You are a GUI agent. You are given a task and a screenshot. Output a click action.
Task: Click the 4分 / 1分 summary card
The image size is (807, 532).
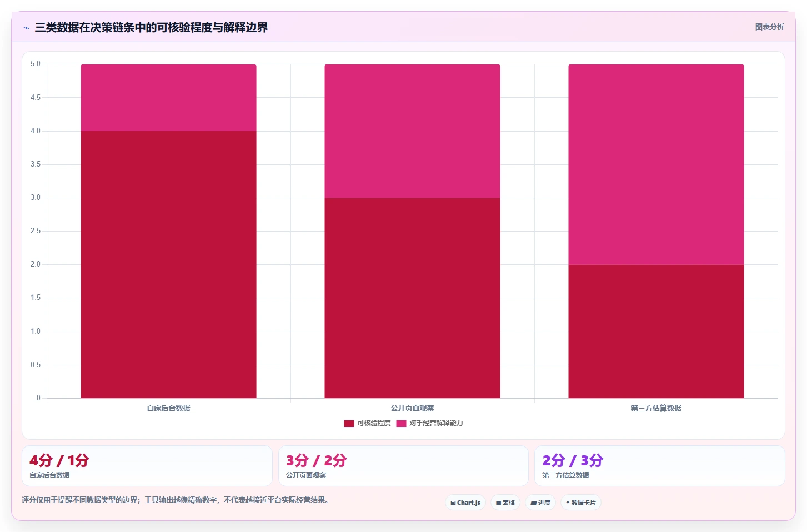[x=147, y=466]
